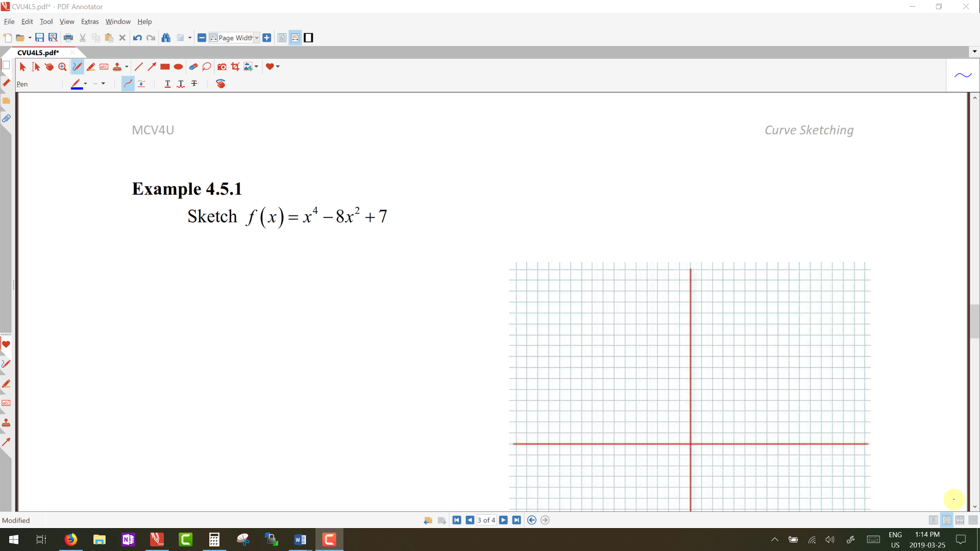Select the Arrow drawing tool
The height and width of the screenshot is (551, 980).
[x=152, y=67]
